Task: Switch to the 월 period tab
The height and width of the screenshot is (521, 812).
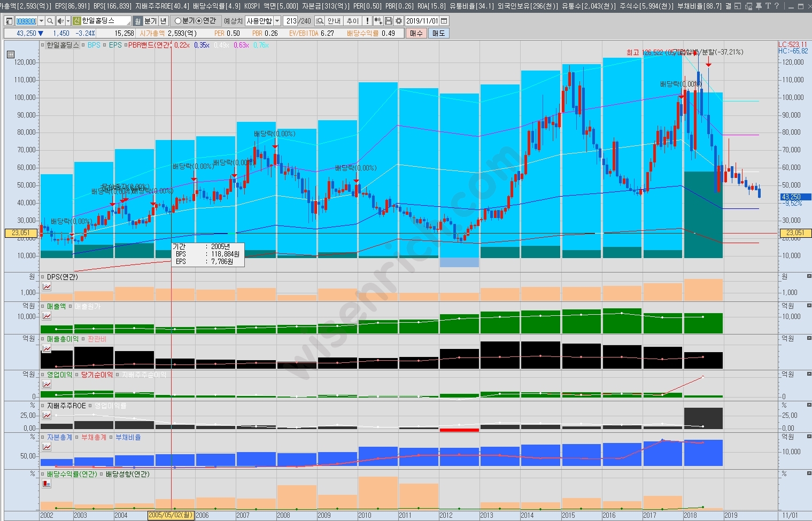Action: 137,21
